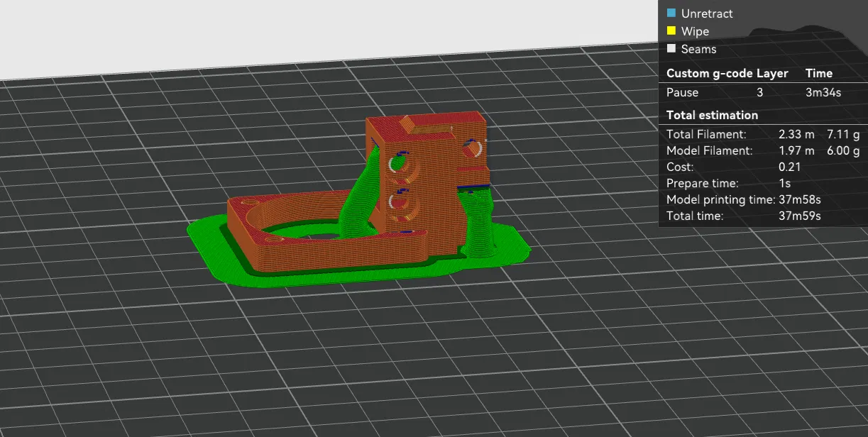Click the model printing time 37m58s
Screen dimensions: 868x437
(800, 199)
